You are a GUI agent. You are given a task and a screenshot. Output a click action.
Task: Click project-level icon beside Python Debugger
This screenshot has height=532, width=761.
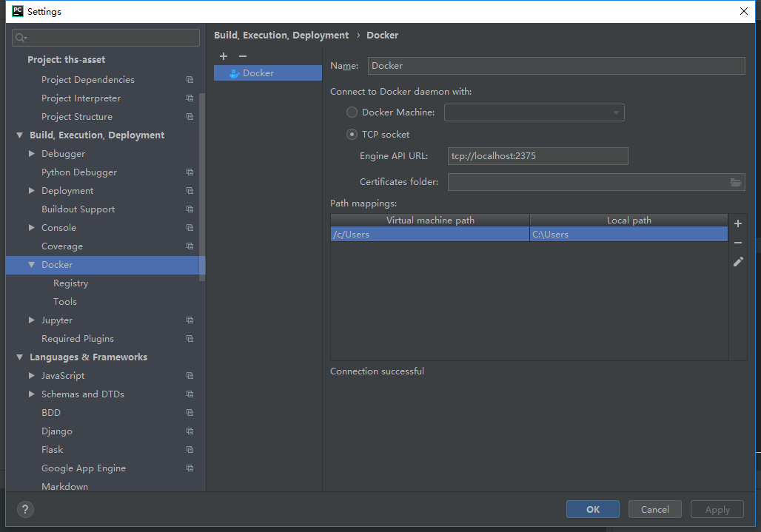point(190,172)
